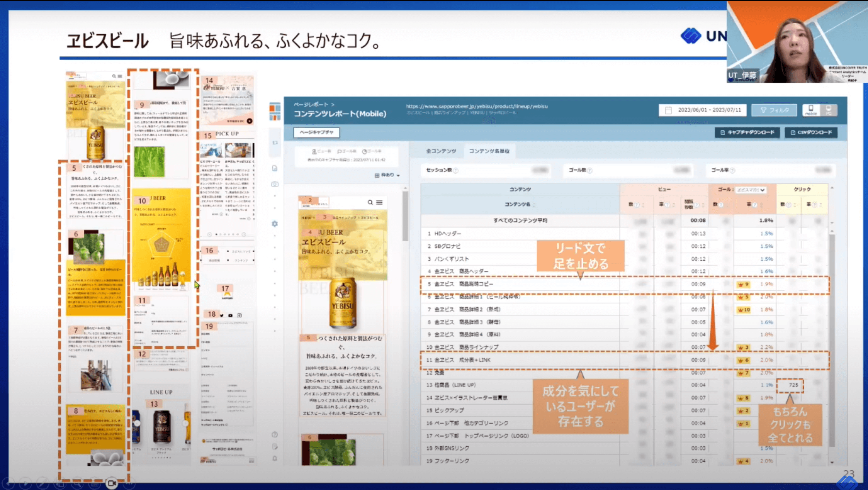Select row 3 パンくずリスト

624,259
